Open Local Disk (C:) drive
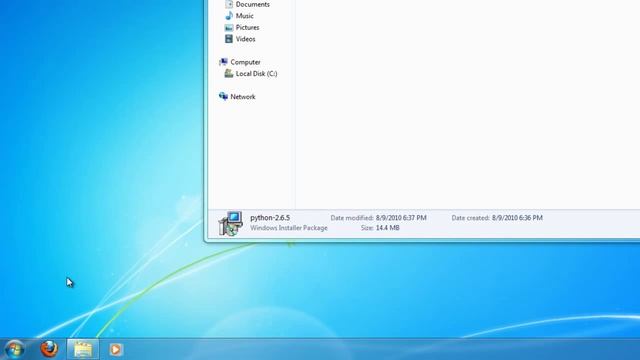Image resolution: width=640 pixels, height=360 pixels. click(251, 73)
